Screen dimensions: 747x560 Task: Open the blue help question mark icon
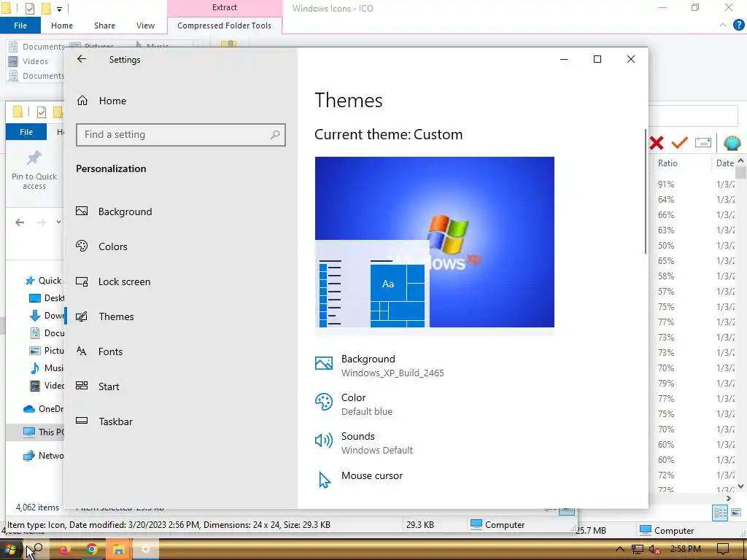(x=738, y=26)
